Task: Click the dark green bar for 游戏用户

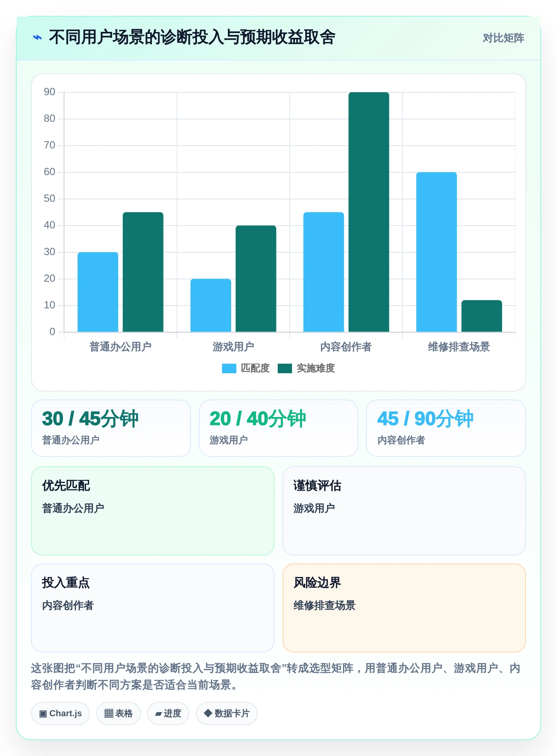Action: pos(256,279)
